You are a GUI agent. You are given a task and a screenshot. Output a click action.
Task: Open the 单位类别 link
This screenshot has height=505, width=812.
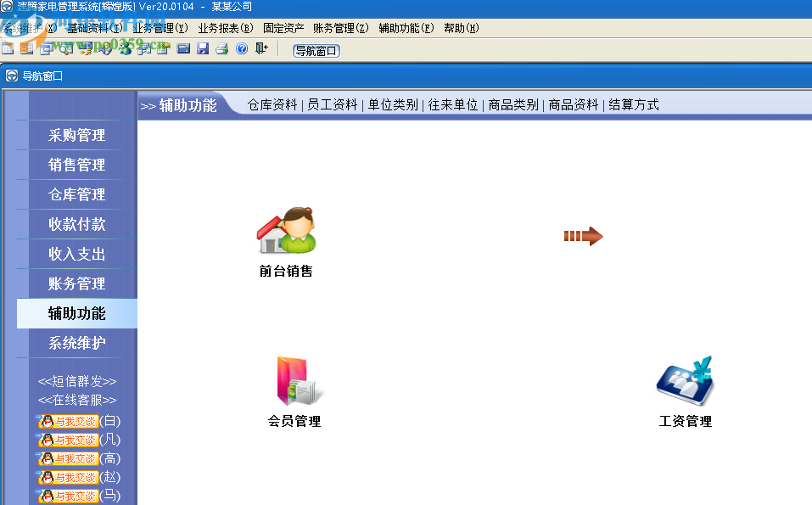pyautogui.click(x=393, y=104)
